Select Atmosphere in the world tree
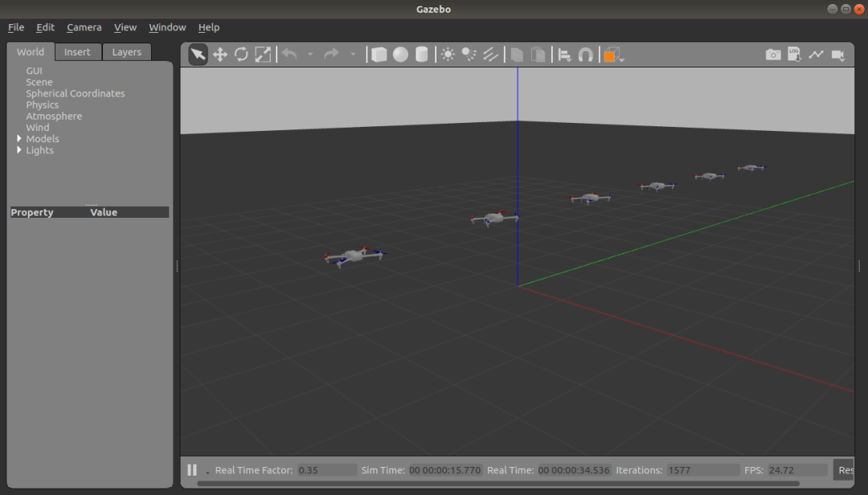Viewport: 868px width, 495px height. coord(54,117)
